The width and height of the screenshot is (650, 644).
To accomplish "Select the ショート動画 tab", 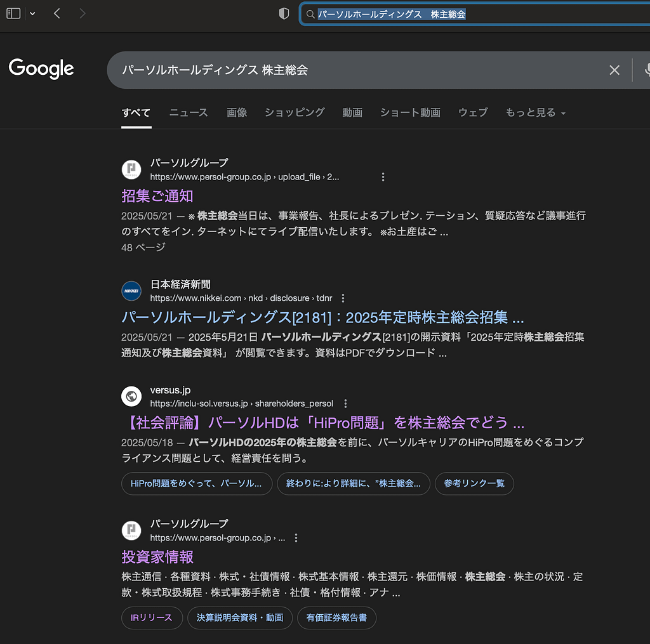I will tap(410, 112).
